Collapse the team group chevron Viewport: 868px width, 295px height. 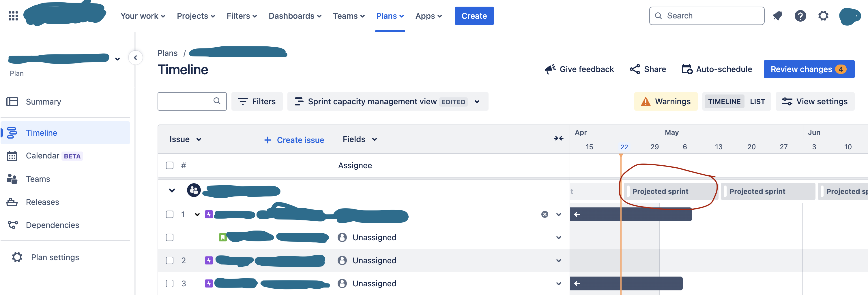click(x=172, y=191)
